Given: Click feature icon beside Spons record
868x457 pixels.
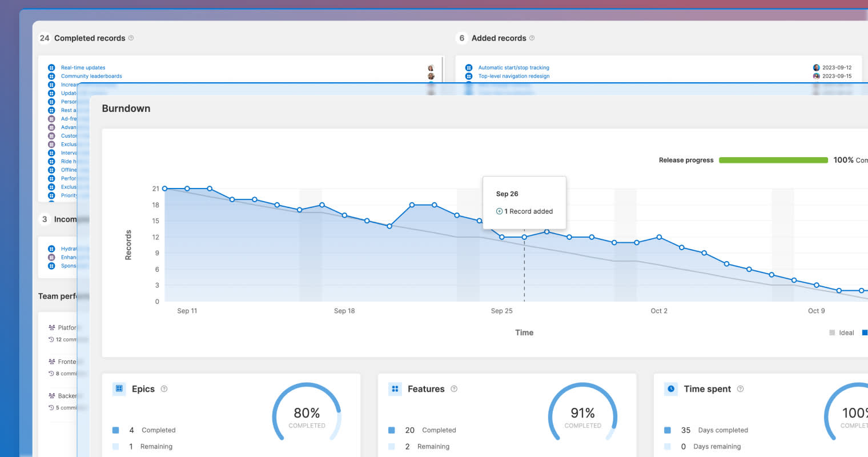Looking at the screenshot, I should click(x=51, y=266).
